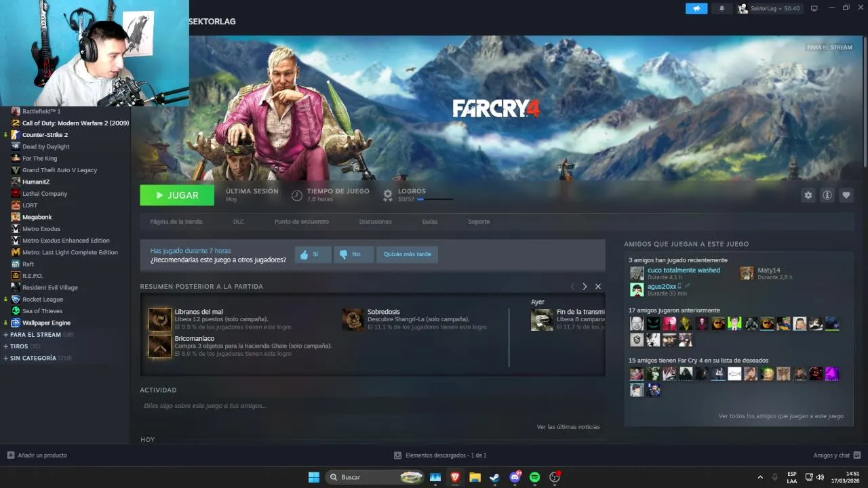
Task: Open Fin de la transmisión achievement icon
Action: point(542,319)
